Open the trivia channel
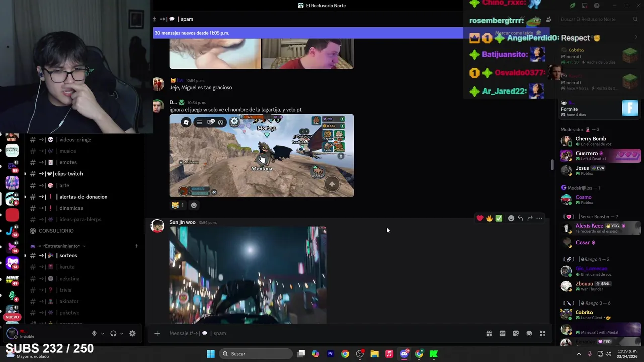Image resolution: width=644 pixels, height=362 pixels. tap(65, 290)
